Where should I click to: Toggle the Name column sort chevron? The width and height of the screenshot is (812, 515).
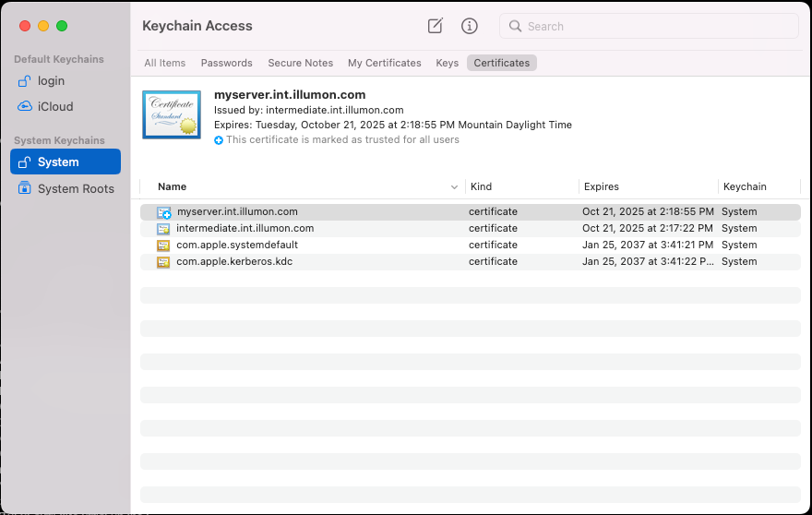click(x=454, y=187)
